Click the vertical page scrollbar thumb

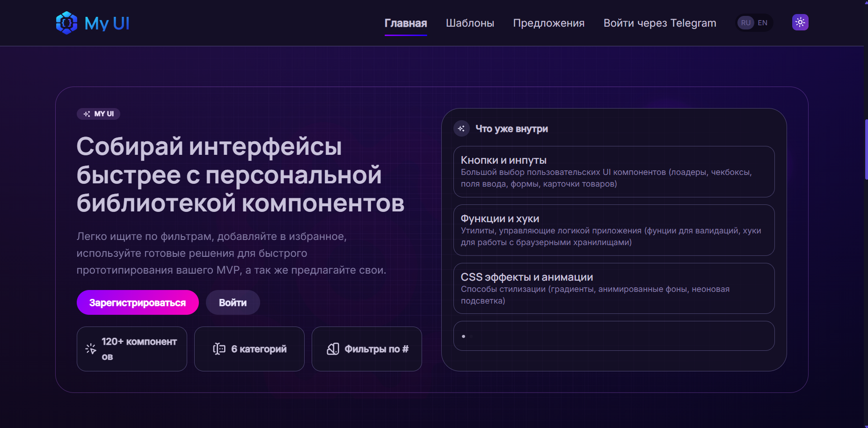[866, 149]
